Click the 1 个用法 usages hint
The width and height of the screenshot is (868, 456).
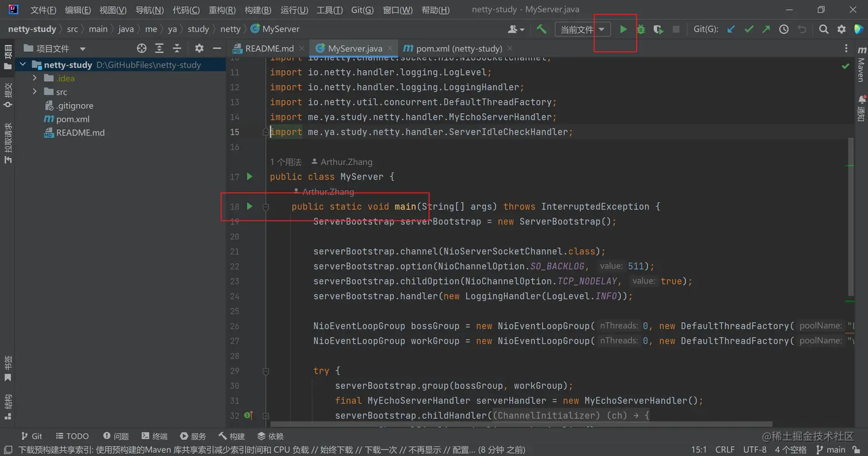coord(286,162)
